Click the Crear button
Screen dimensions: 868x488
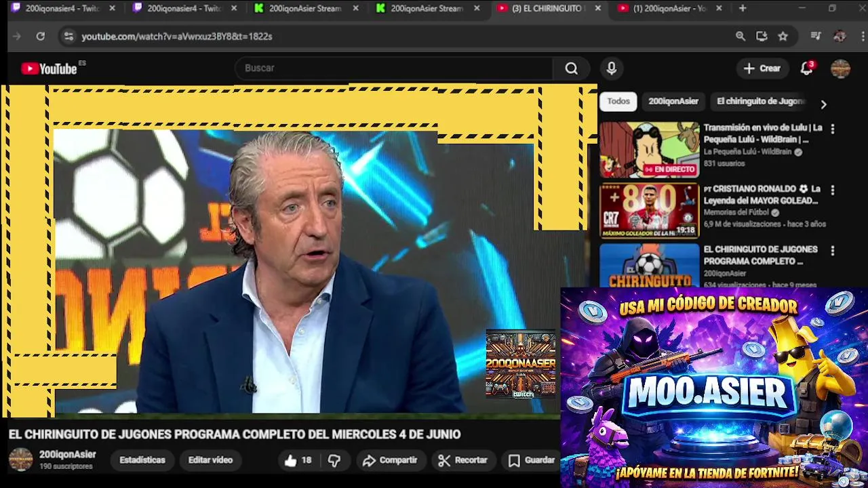click(762, 68)
